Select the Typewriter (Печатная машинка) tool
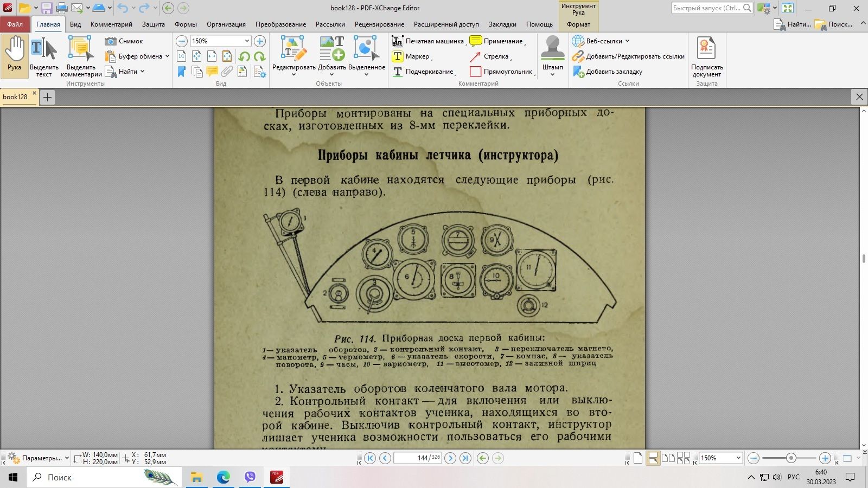The image size is (868, 488). pos(428,41)
